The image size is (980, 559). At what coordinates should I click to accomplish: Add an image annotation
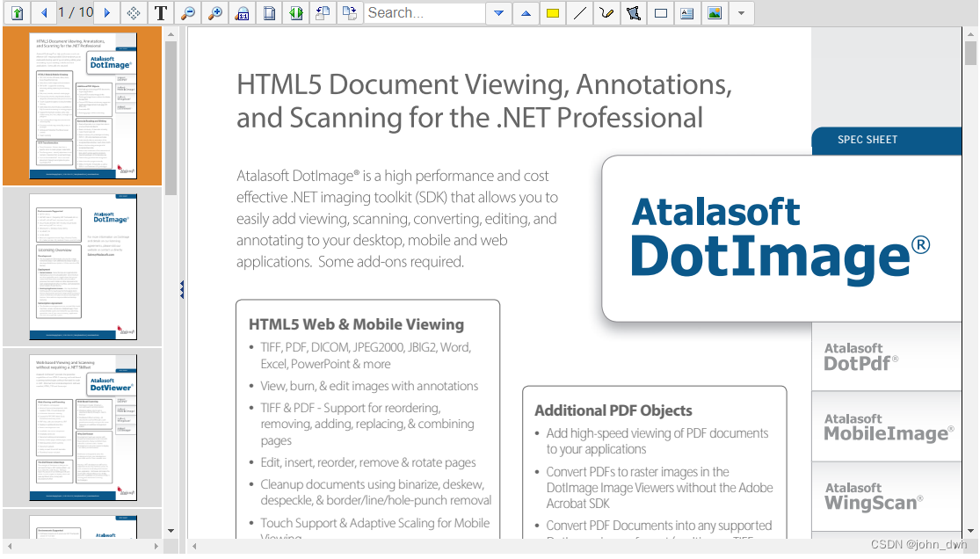pyautogui.click(x=713, y=12)
